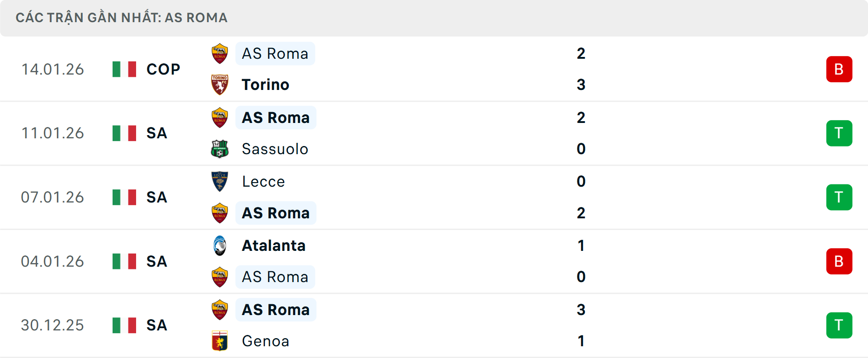The image size is (868, 358).
Task: Open the AS Roma link in the Sassuolo match
Action: pos(275,117)
